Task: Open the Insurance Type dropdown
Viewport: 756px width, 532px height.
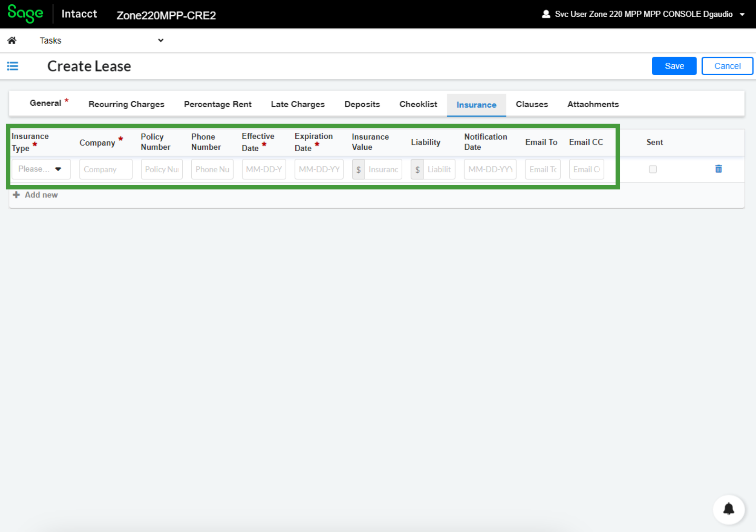Action: [41, 169]
